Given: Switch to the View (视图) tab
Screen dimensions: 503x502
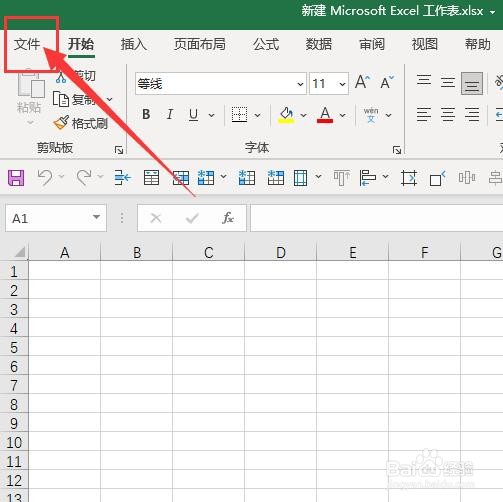Looking at the screenshot, I should pos(425,44).
